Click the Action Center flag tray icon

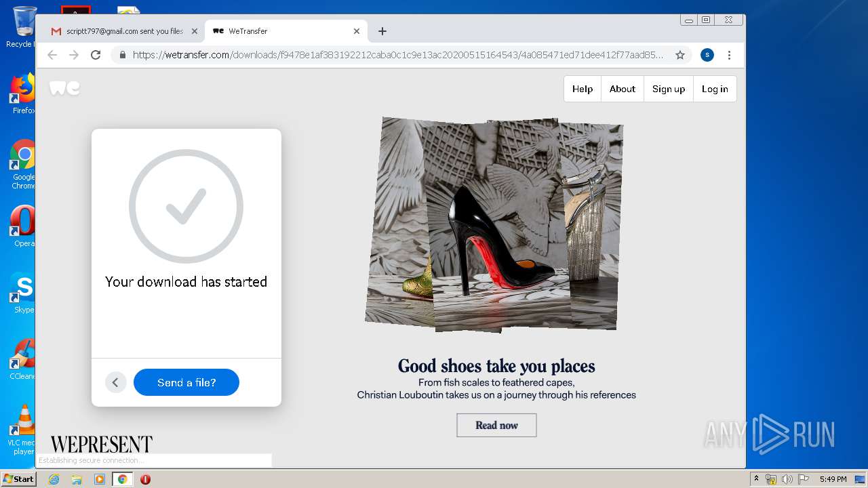(804, 479)
